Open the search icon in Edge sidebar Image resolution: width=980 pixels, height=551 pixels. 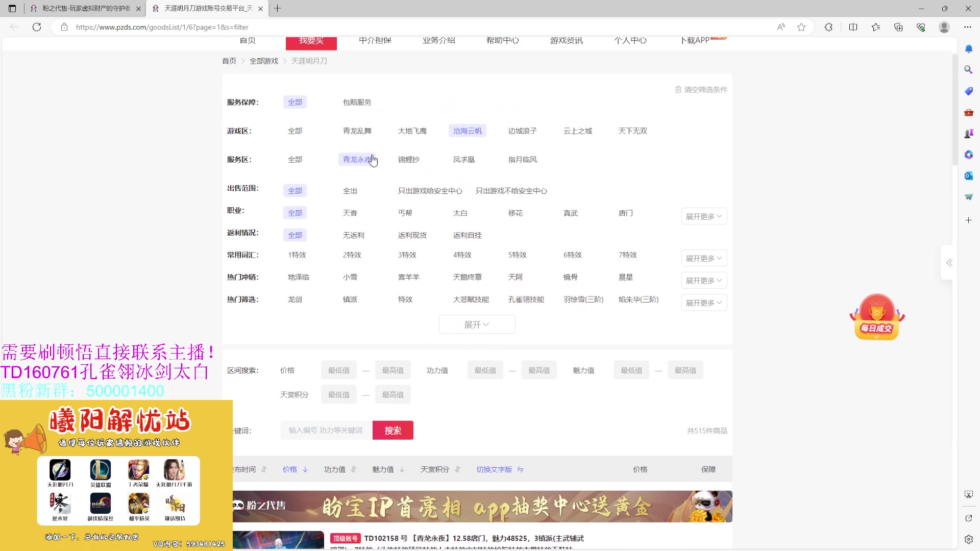pyautogui.click(x=968, y=70)
